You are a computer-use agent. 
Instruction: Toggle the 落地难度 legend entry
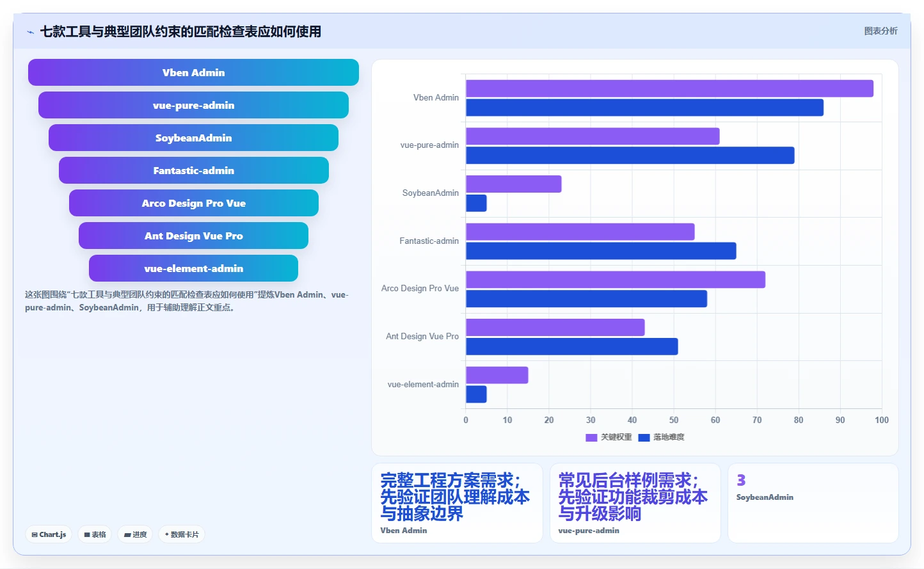pyautogui.click(x=662, y=437)
